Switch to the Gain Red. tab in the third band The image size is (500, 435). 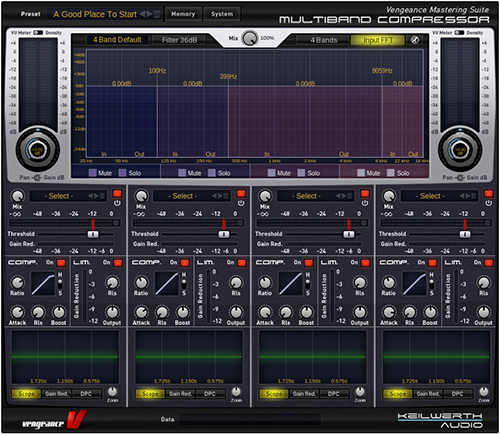(x=304, y=394)
